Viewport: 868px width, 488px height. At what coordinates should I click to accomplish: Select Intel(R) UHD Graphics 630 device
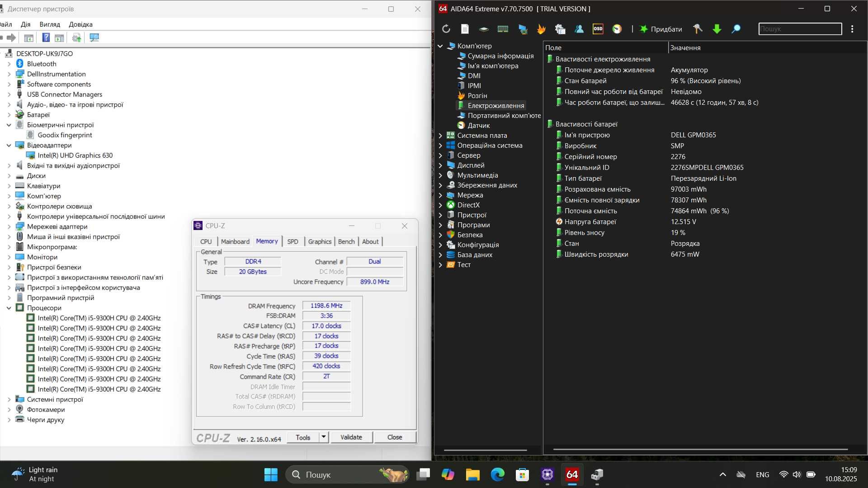[75, 155]
